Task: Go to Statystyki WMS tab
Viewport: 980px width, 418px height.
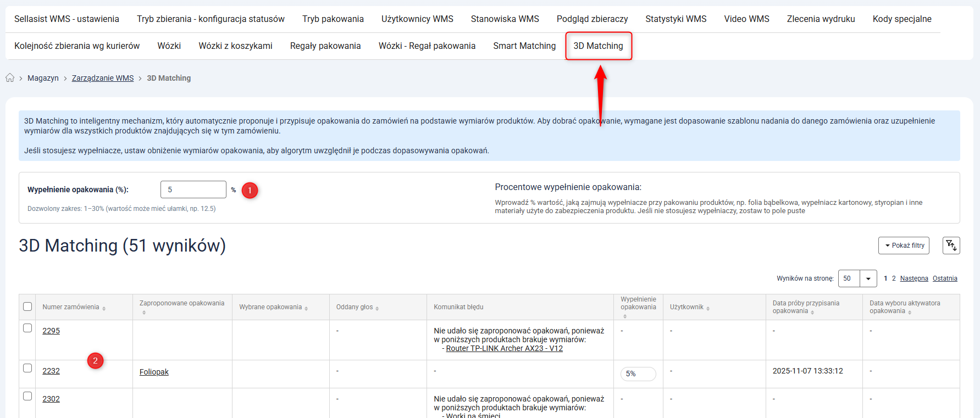Action: 676,19
